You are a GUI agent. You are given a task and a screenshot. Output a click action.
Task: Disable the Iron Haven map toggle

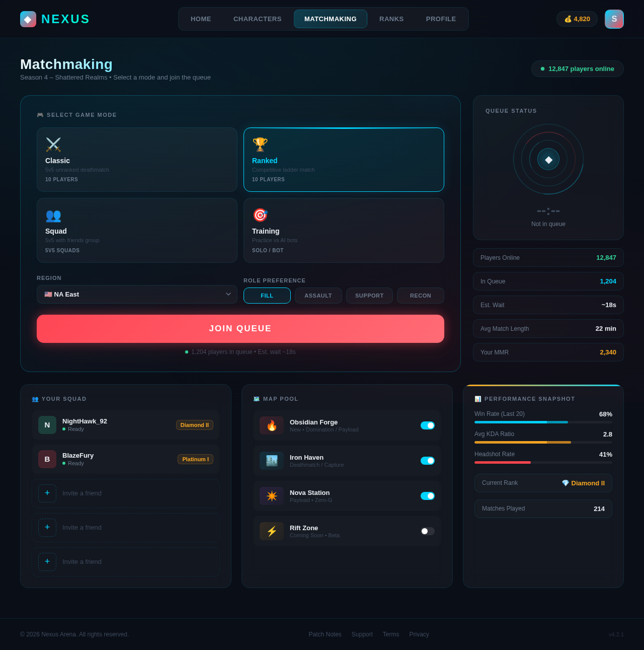(x=427, y=461)
